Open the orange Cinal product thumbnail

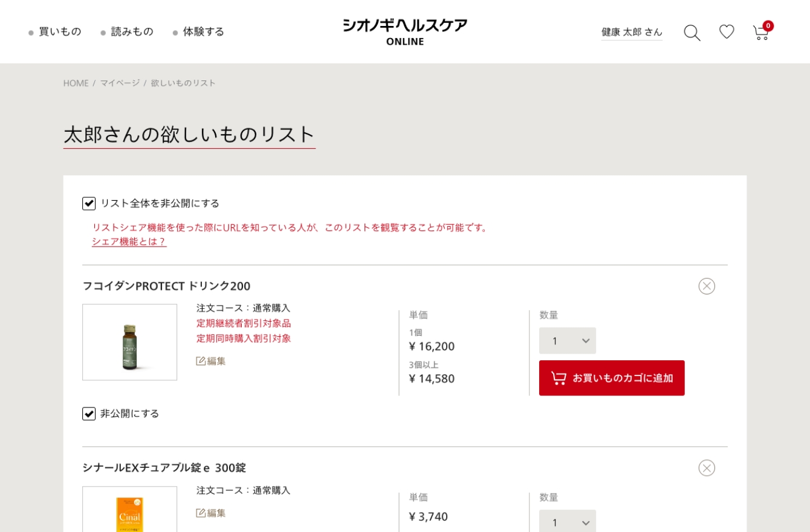pos(130,509)
